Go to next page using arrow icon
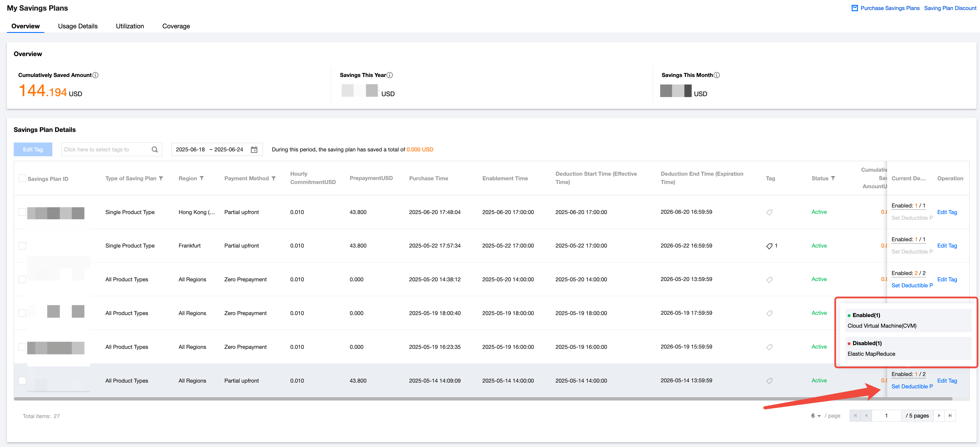Image resolution: width=980 pixels, height=447 pixels. [x=939, y=416]
